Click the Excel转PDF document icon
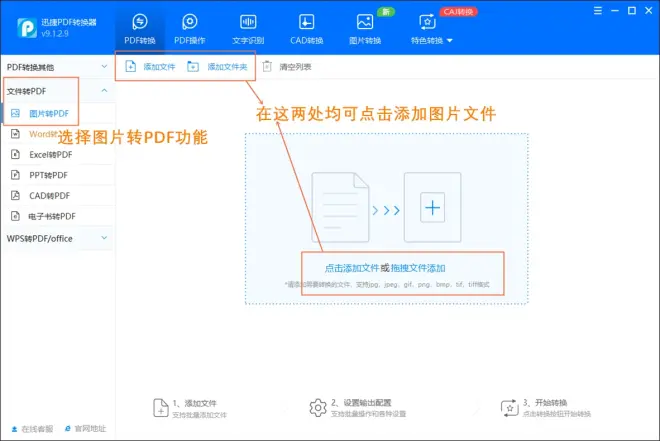Viewport: 660px width, 441px height. point(16,154)
